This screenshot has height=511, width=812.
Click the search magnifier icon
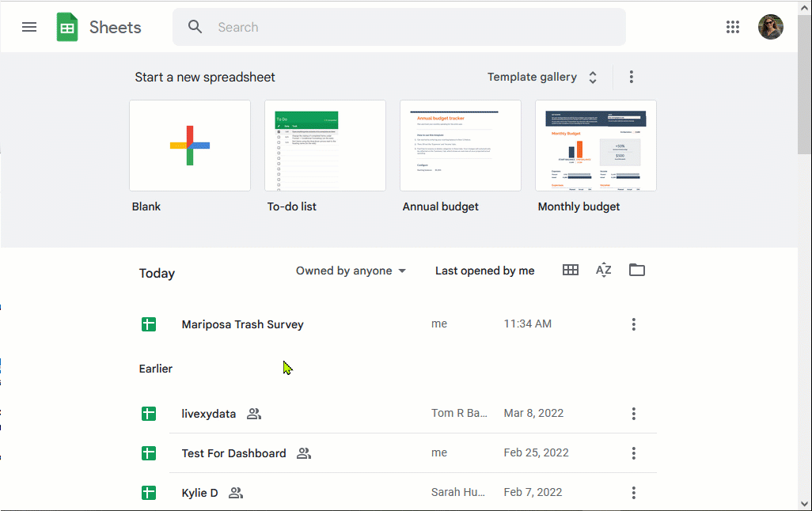point(195,27)
